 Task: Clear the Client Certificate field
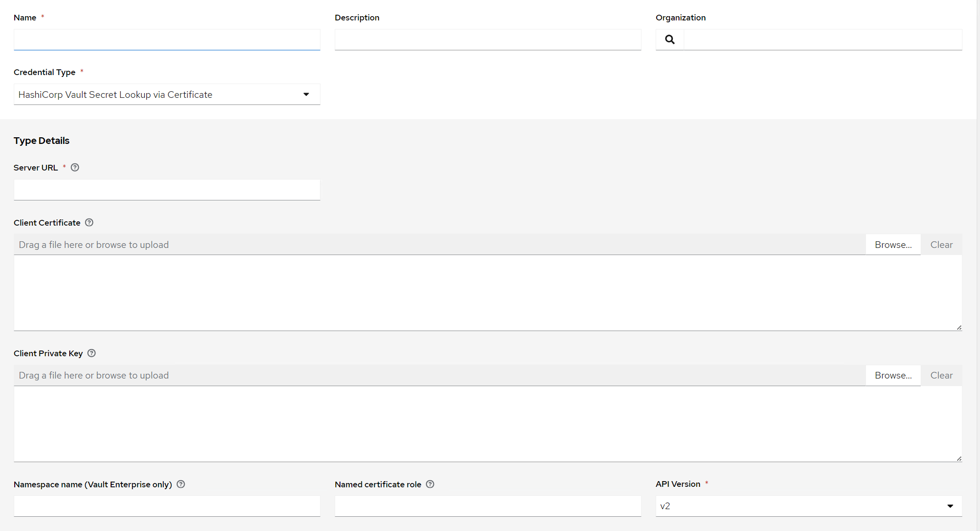tap(941, 245)
